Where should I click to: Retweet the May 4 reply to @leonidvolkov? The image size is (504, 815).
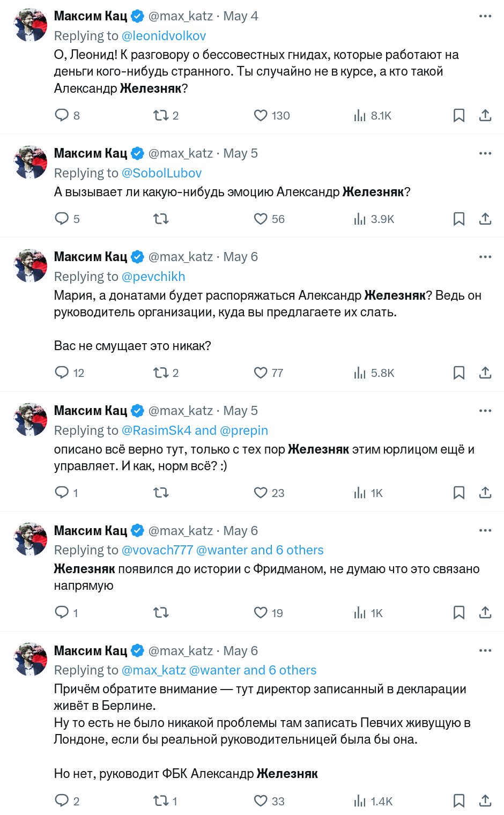[161, 115]
